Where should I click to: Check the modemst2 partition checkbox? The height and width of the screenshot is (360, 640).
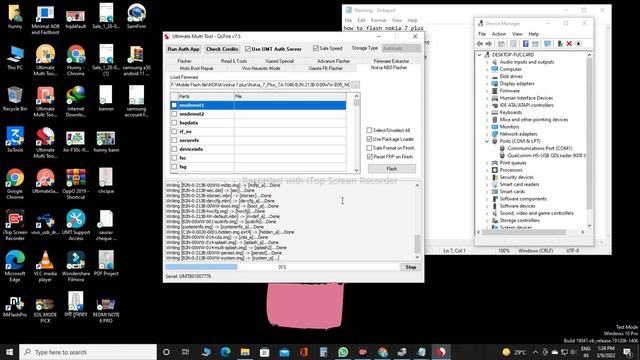tap(174, 114)
